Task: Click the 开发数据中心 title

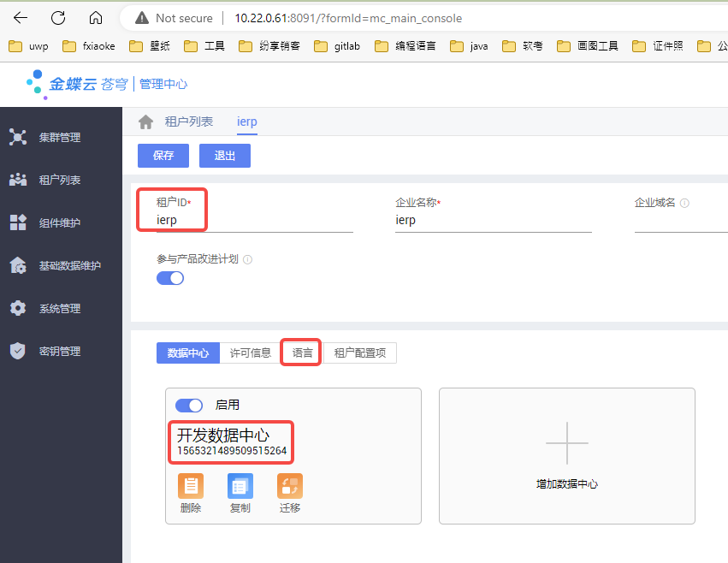Action: click(x=223, y=436)
